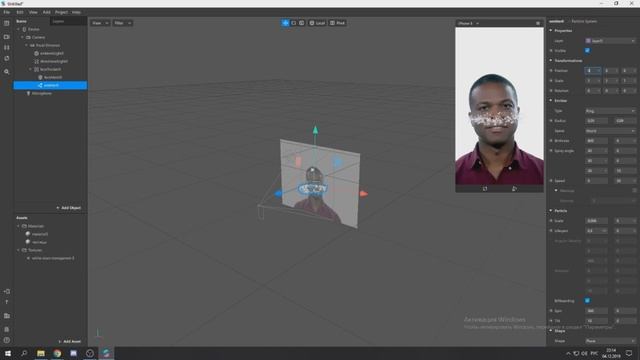Switch to the Layers tab in the Scene panel
Viewport: 640px width, 360px height.
pos(58,21)
